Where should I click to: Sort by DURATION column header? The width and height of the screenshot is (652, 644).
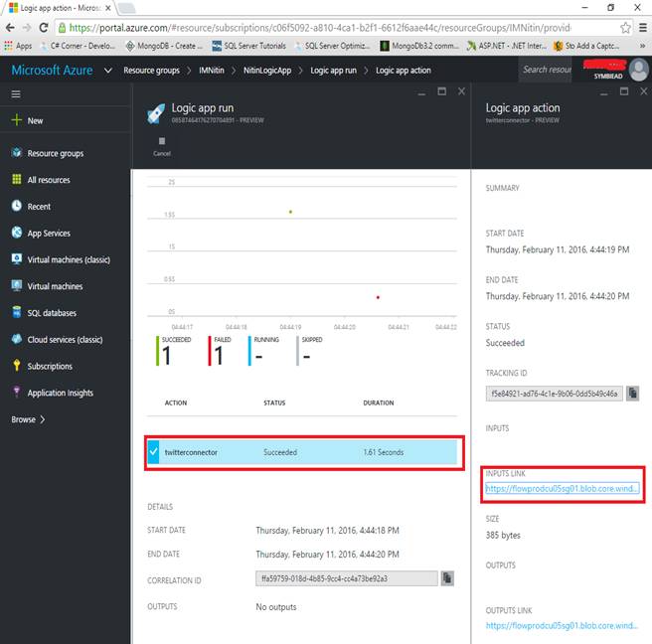point(379,402)
